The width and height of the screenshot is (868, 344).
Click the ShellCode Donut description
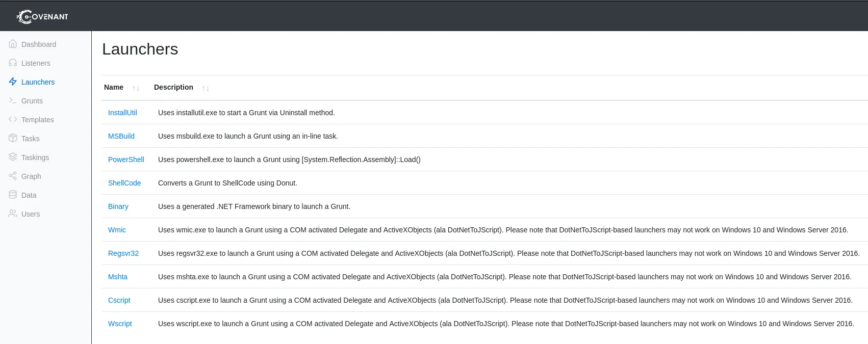coord(227,183)
